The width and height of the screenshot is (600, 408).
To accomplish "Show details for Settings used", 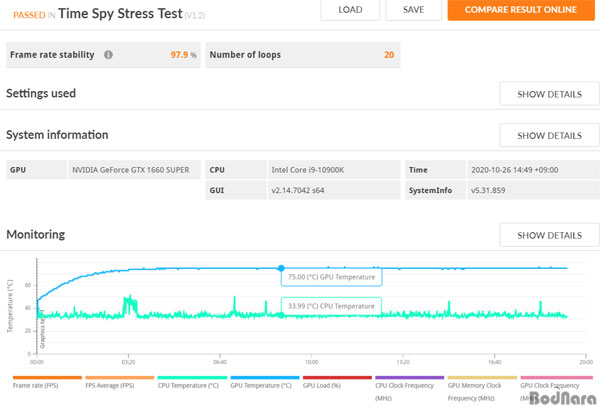I will coord(549,94).
